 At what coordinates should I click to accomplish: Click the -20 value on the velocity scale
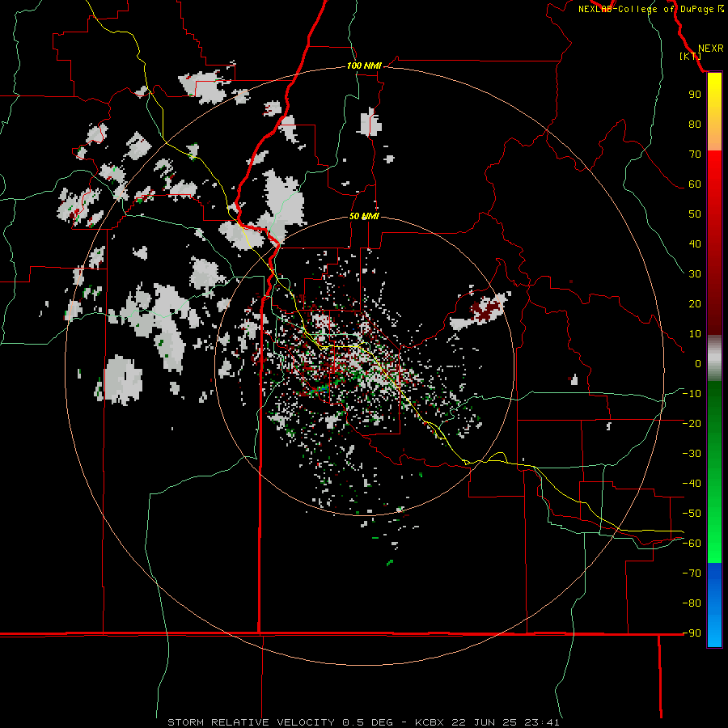(692, 423)
